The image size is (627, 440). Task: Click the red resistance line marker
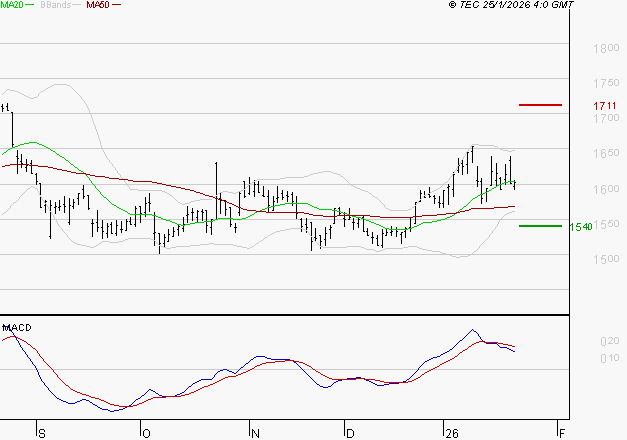click(540, 105)
